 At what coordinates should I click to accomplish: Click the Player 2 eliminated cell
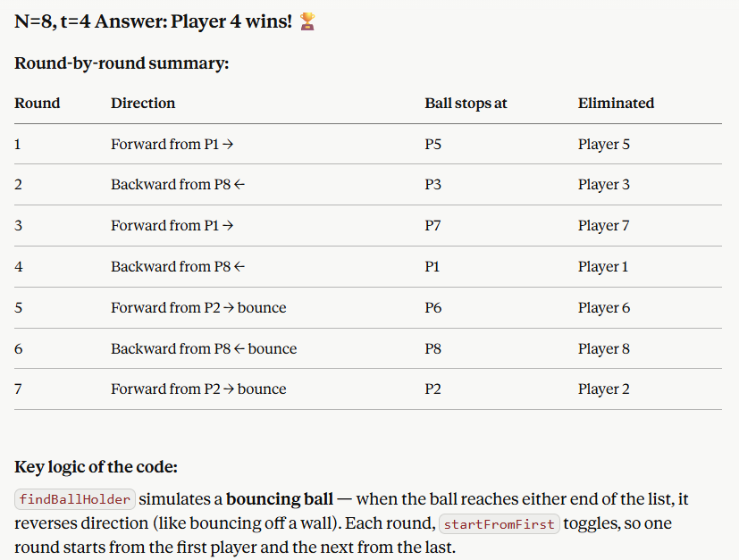click(604, 389)
